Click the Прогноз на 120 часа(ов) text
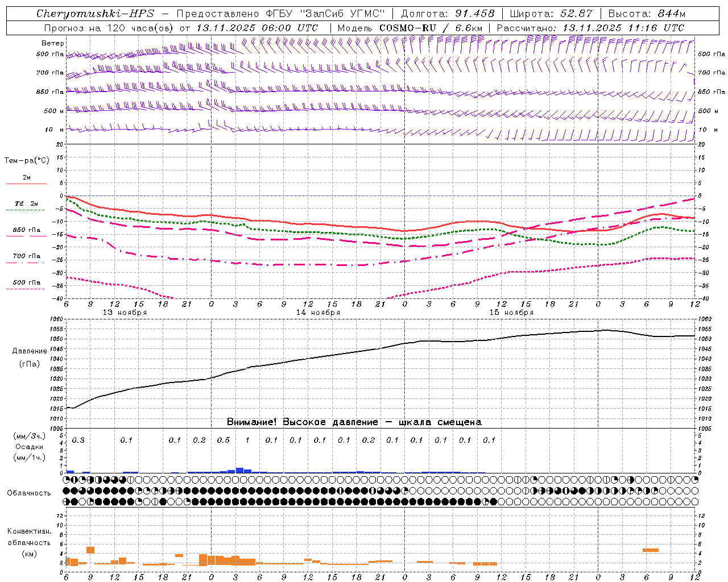728x582 pixels. click(x=110, y=28)
